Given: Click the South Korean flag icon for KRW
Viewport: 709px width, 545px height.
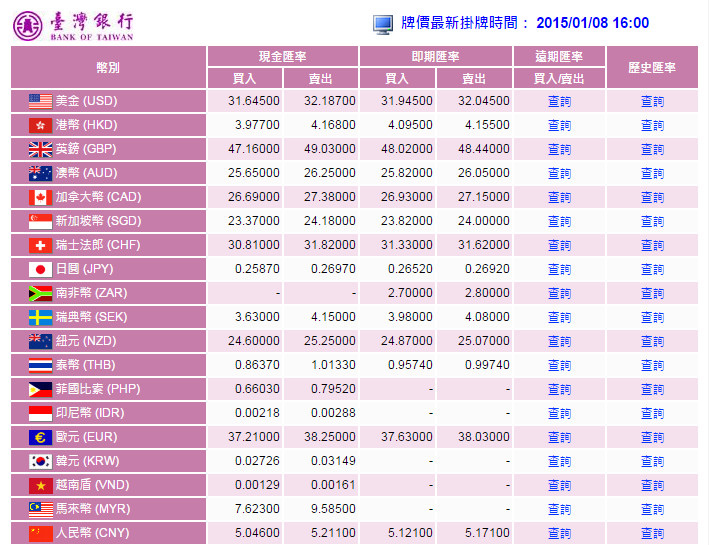Looking at the screenshot, I should (x=40, y=461).
